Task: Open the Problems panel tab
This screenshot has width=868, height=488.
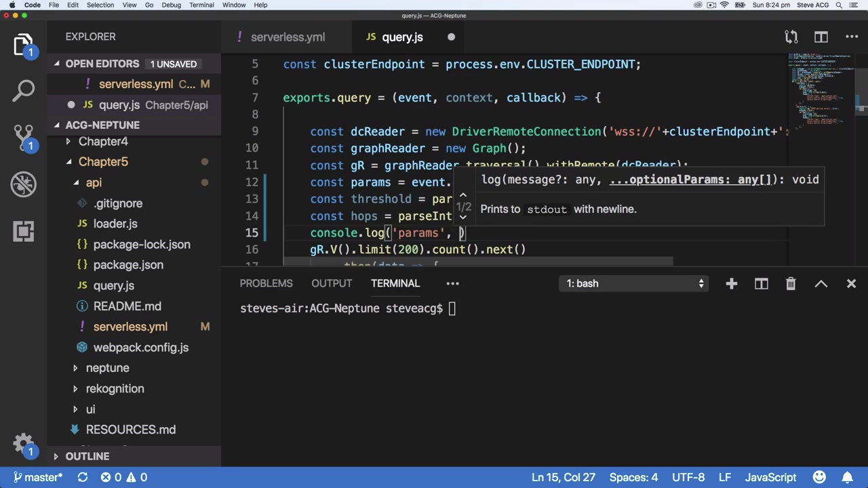Action: pyautogui.click(x=266, y=283)
